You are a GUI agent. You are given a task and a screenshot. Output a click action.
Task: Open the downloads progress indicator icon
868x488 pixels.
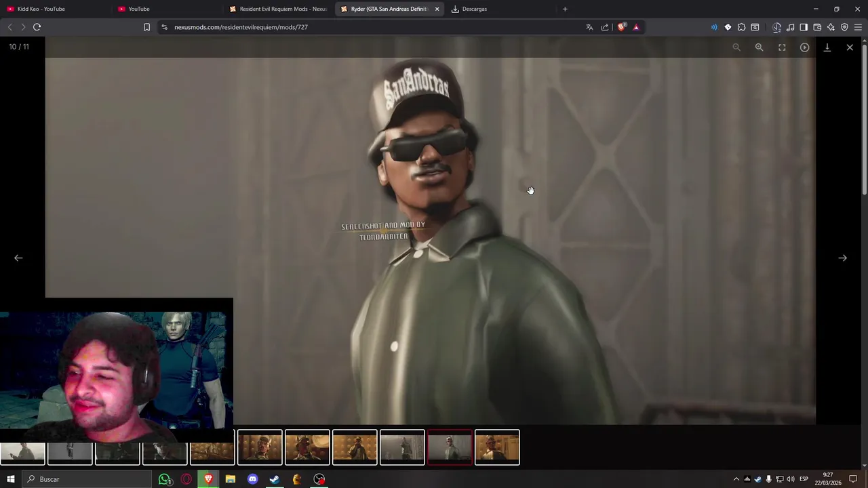[777, 27]
